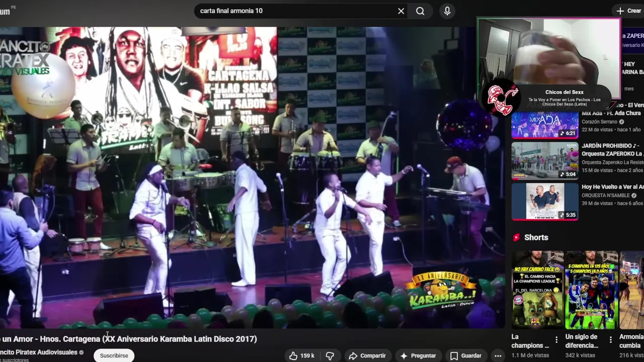644x362 pixels.
Task: Click the magnifier search button
Action: tap(420, 11)
